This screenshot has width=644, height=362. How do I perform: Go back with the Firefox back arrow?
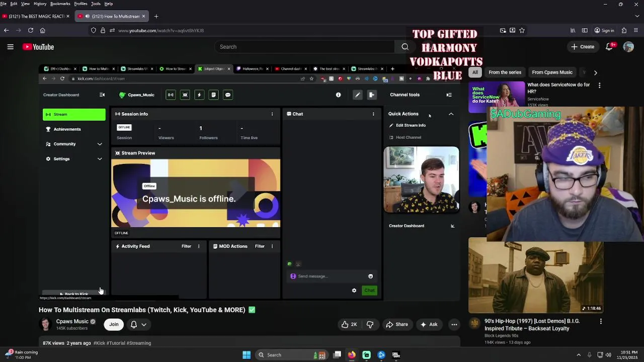pos(7,30)
